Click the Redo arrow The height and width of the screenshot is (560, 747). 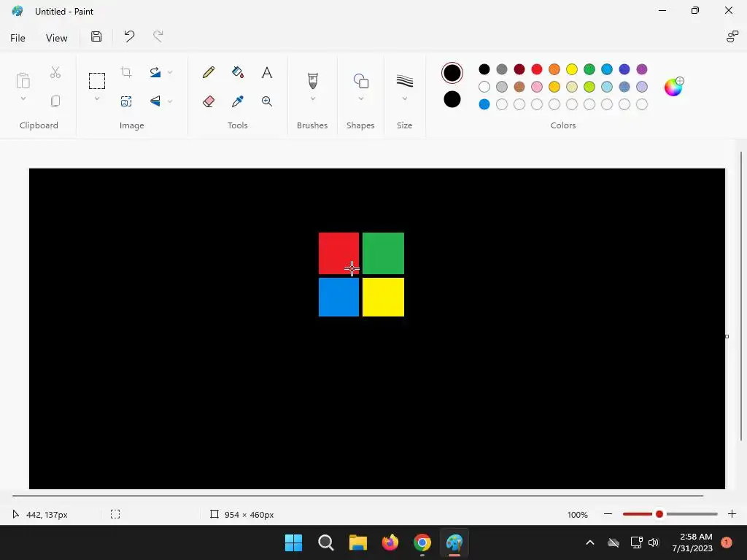[158, 36]
